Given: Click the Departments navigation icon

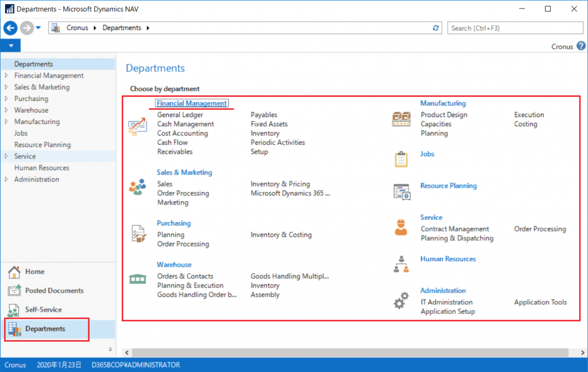Looking at the screenshot, I should pos(14,329).
